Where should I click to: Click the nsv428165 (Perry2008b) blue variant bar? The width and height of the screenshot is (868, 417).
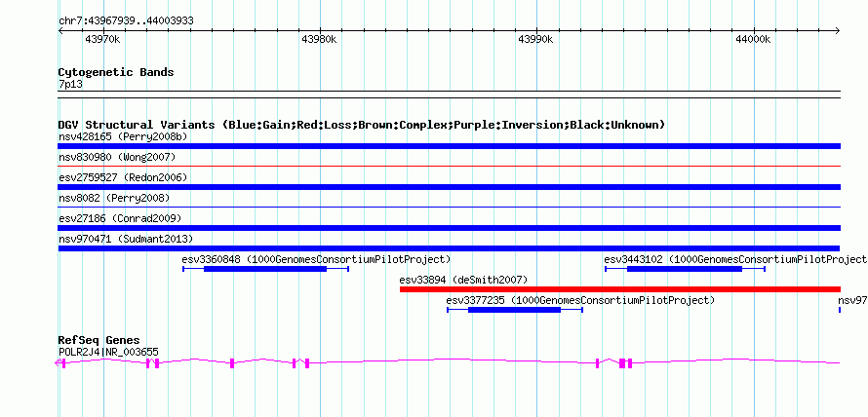point(449,146)
